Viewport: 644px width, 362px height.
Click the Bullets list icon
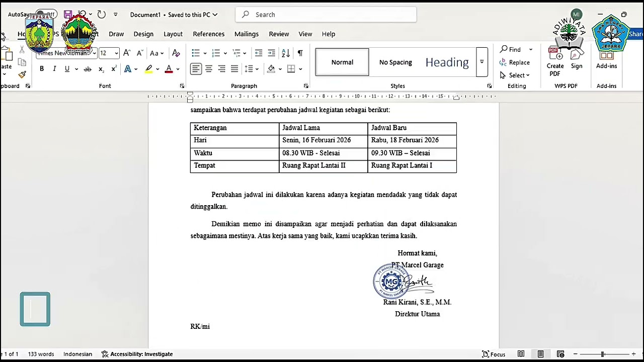[x=196, y=53]
